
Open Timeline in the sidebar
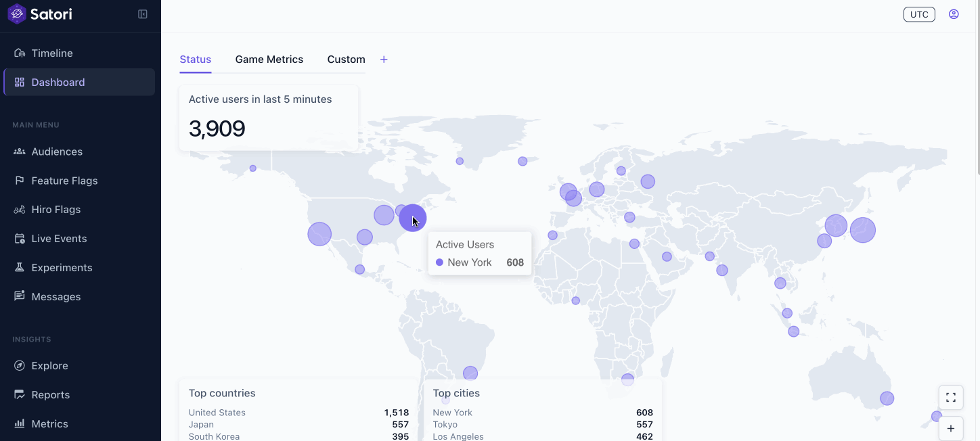pos(79,53)
